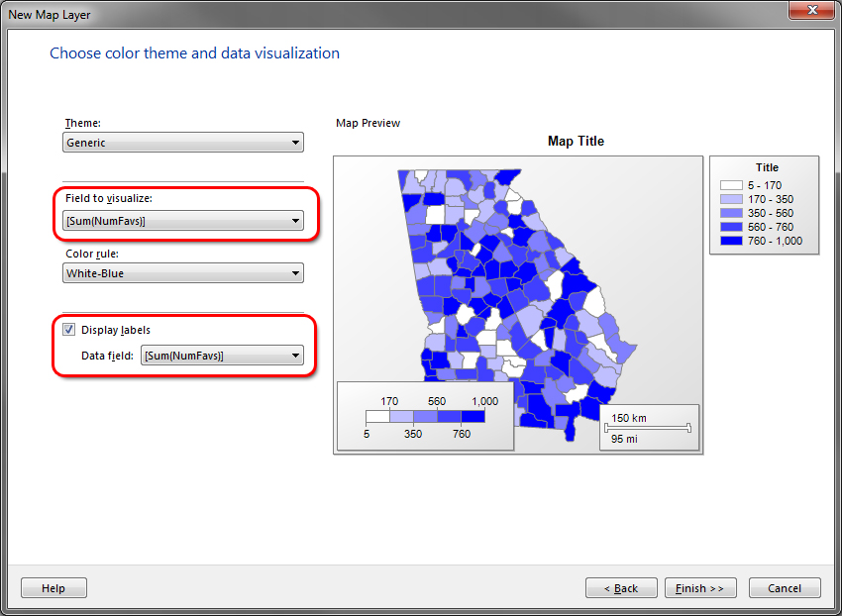Click the white 5 - 170 legend swatch

click(731, 185)
